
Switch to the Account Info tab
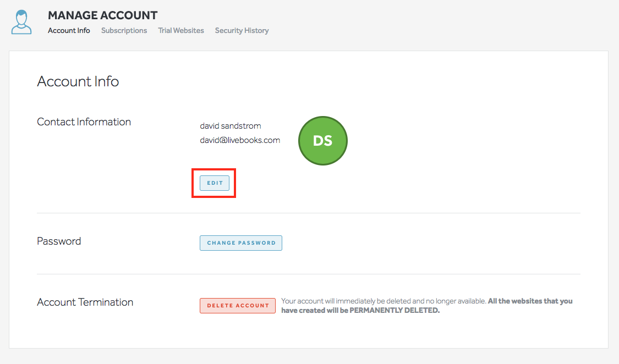[69, 31]
